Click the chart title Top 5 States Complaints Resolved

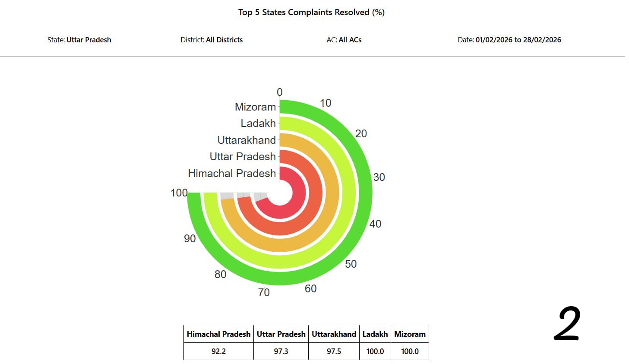pos(311,12)
